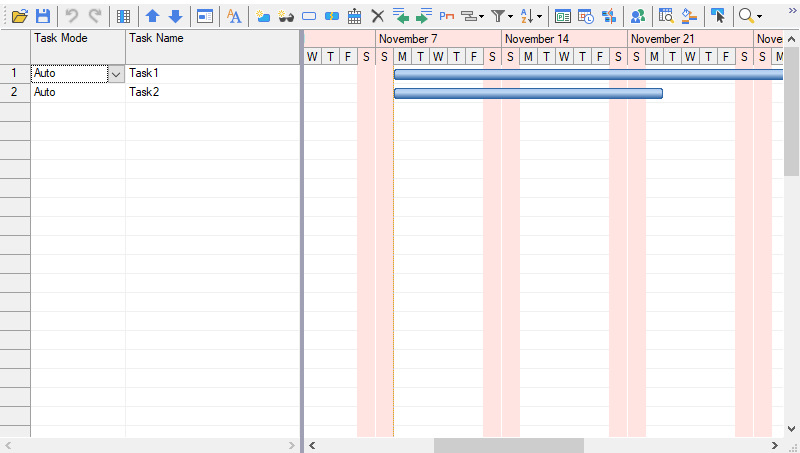The height and width of the screenshot is (453, 800).
Task: Click the calendar icon in the toolbar
Action: click(x=354, y=16)
